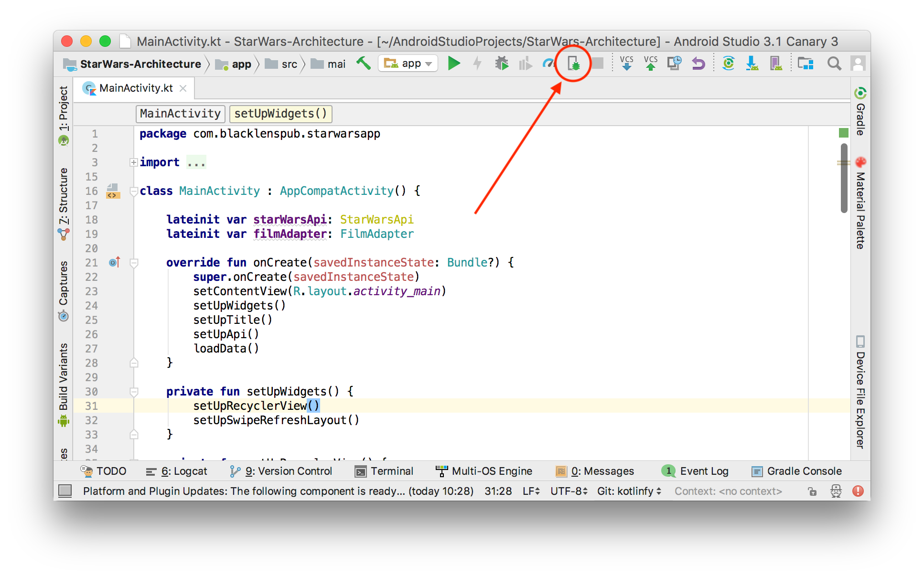Open the Android Profiler gauge icon
Viewport: 924px width, 577px height.
[548, 63]
